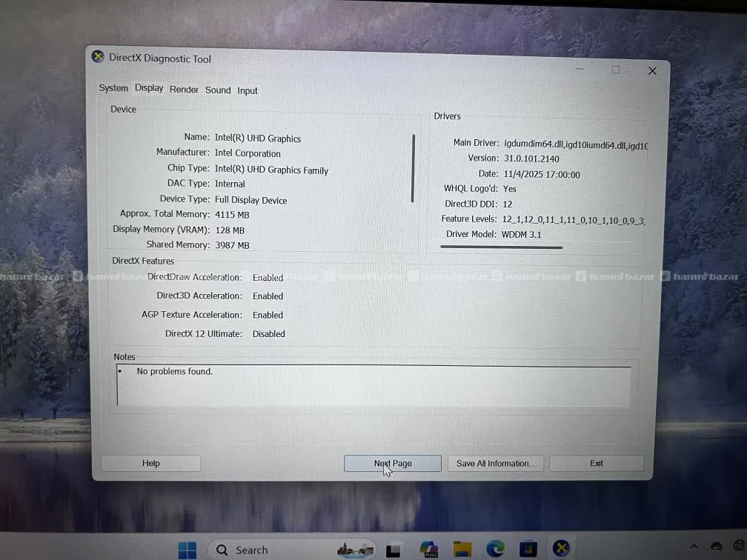Click Direct3D Acceleration 'Enabled' value
The width and height of the screenshot is (747, 560).
[x=268, y=296]
